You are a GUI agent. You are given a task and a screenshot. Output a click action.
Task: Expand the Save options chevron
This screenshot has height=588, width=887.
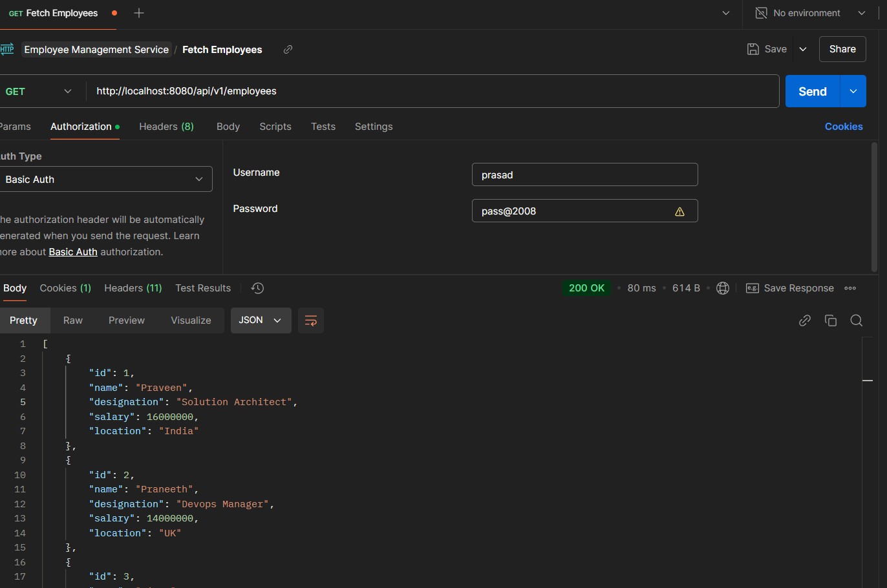(x=803, y=49)
